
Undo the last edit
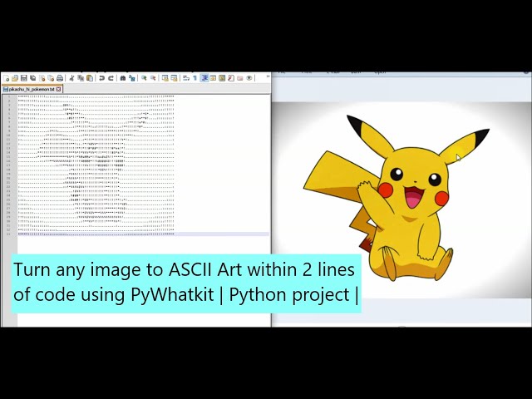coord(101,78)
